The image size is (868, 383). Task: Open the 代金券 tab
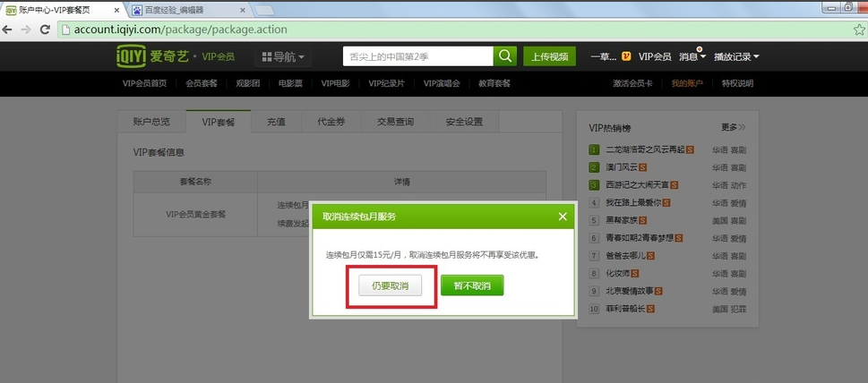[x=331, y=122]
